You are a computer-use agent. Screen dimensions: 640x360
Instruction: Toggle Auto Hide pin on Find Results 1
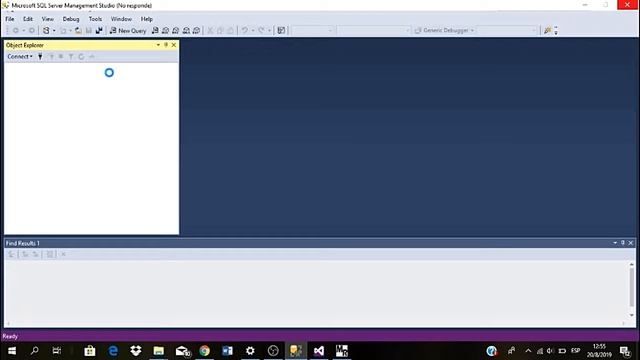(x=623, y=243)
